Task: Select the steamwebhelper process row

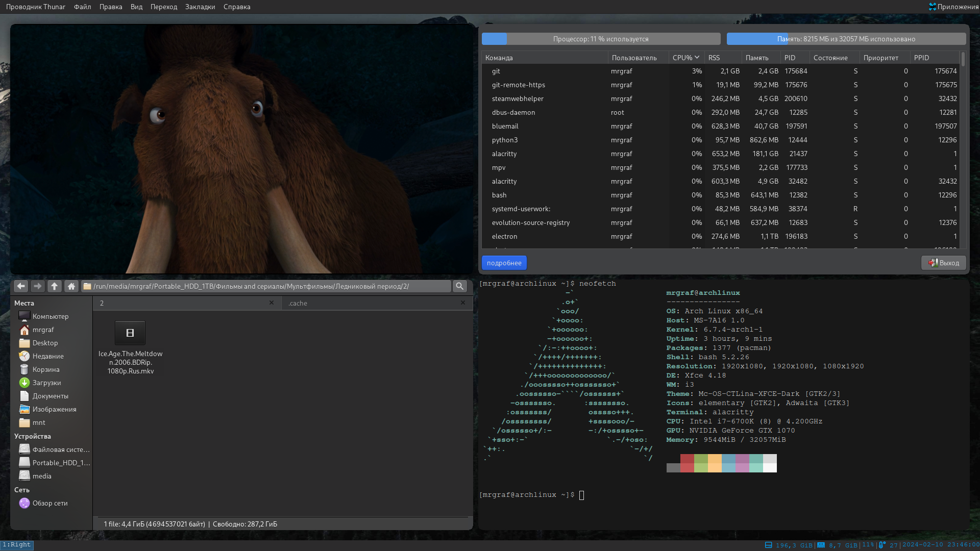Action: click(721, 98)
